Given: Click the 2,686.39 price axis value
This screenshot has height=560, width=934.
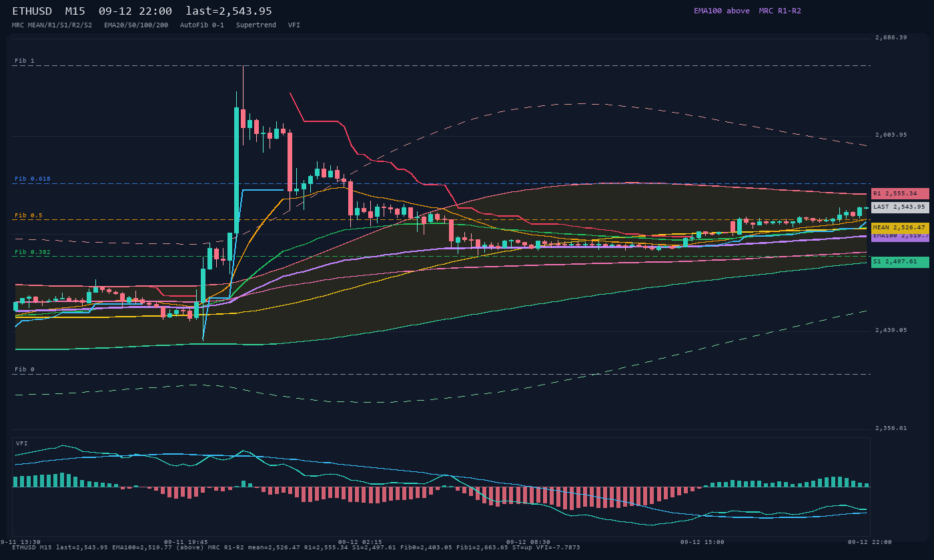Looking at the screenshot, I should coord(891,37).
